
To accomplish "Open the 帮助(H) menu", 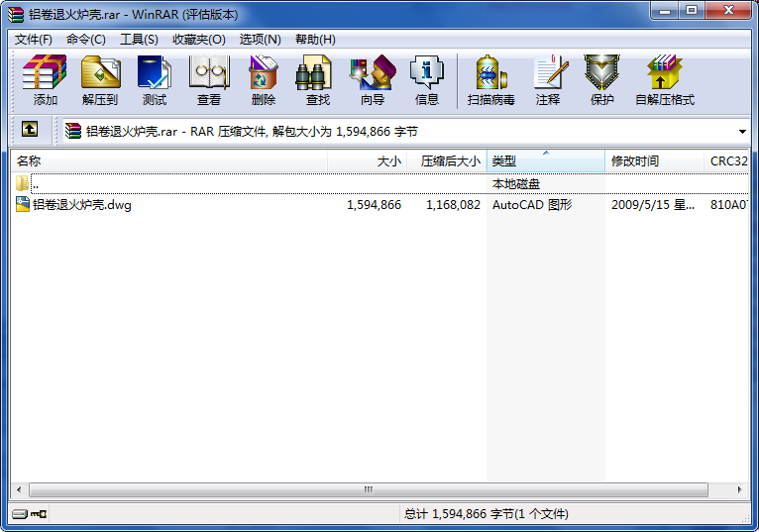I will click(315, 40).
